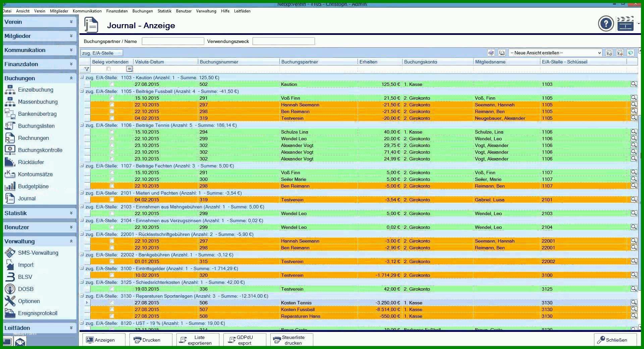Open the Optionen tools icon
This screenshot has height=349, width=644.
10,301
